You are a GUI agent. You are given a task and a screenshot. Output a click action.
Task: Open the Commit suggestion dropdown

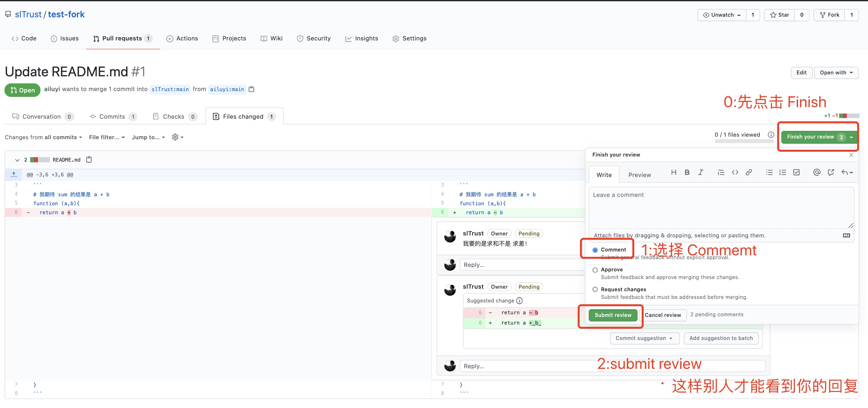click(x=644, y=338)
